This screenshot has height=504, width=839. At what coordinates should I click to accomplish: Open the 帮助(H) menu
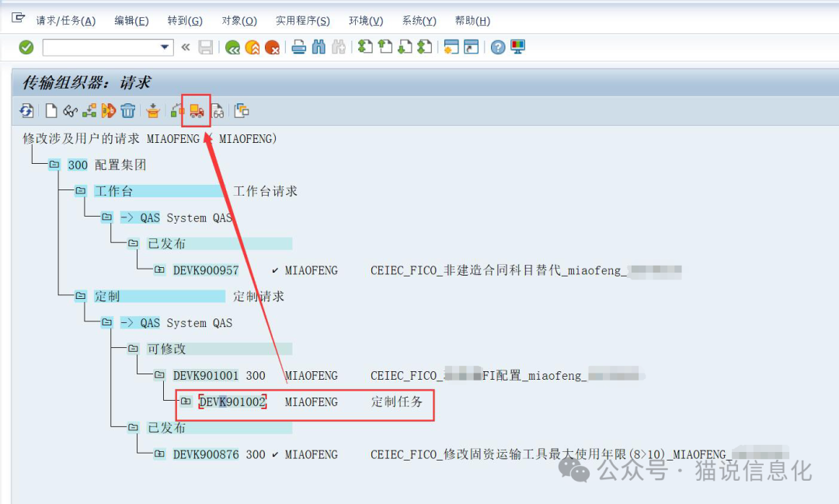click(472, 21)
